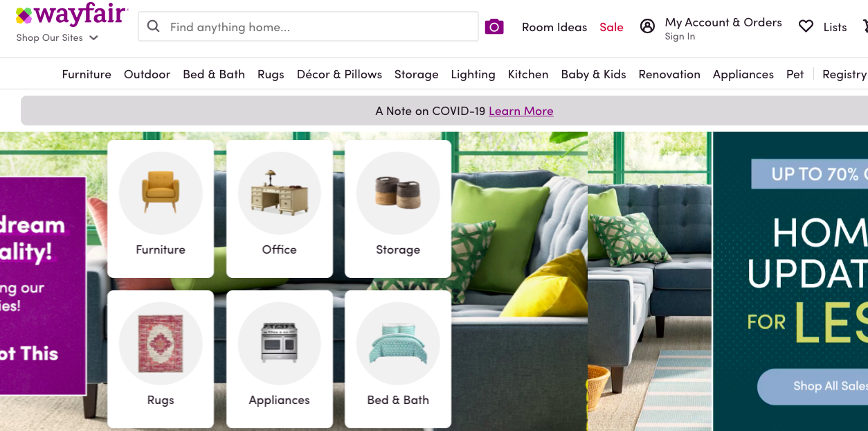
Task: Click the heart Lists icon
Action: click(806, 26)
